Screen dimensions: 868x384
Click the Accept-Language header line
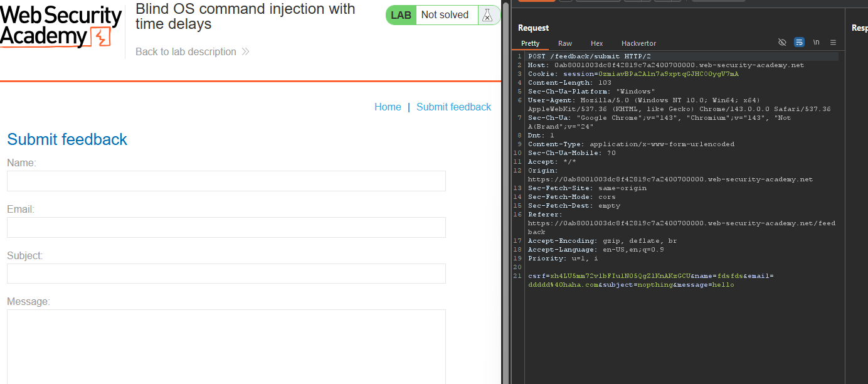[x=596, y=250]
